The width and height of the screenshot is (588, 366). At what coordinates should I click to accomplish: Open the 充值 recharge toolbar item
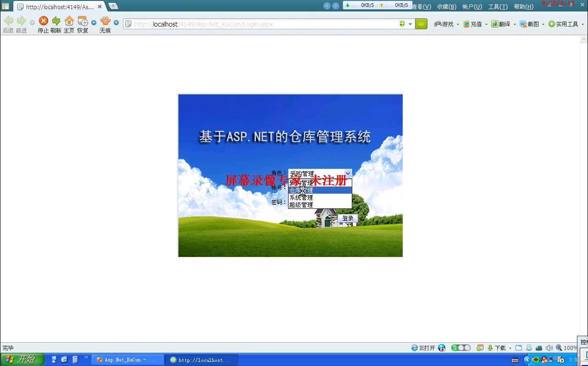pyautogui.click(x=472, y=24)
